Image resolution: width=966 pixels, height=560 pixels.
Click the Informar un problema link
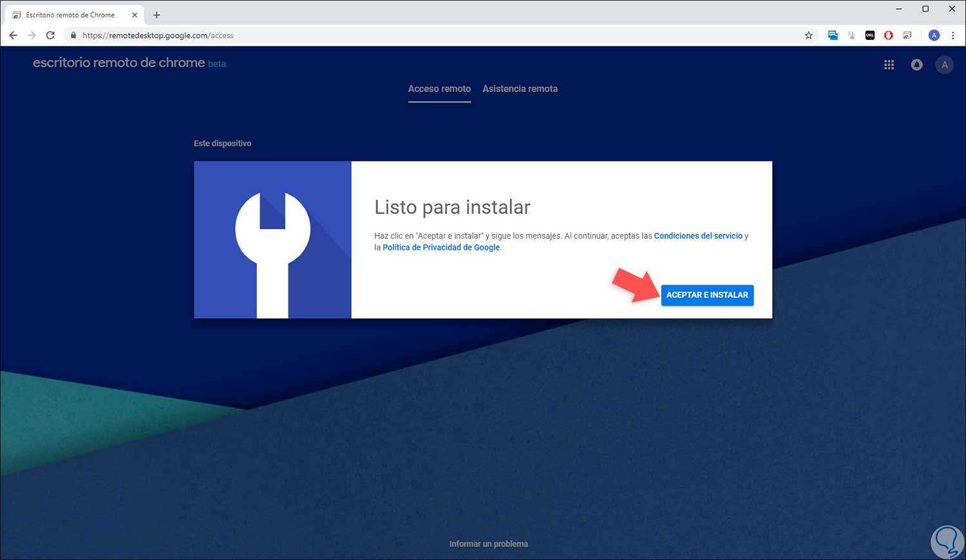[x=489, y=544]
